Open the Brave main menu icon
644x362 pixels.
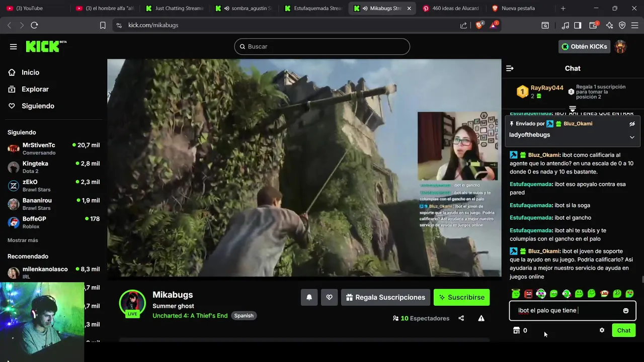[x=635, y=25]
